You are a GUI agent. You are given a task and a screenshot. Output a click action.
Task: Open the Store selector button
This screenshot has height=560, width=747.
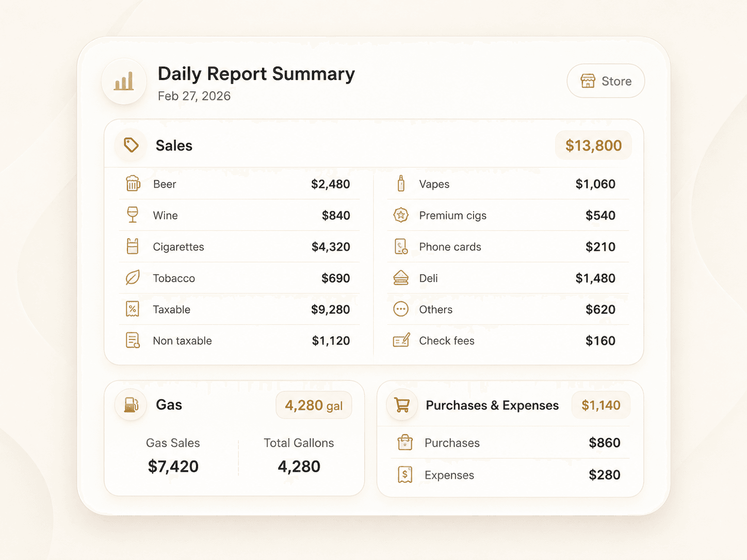click(x=606, y=81)
